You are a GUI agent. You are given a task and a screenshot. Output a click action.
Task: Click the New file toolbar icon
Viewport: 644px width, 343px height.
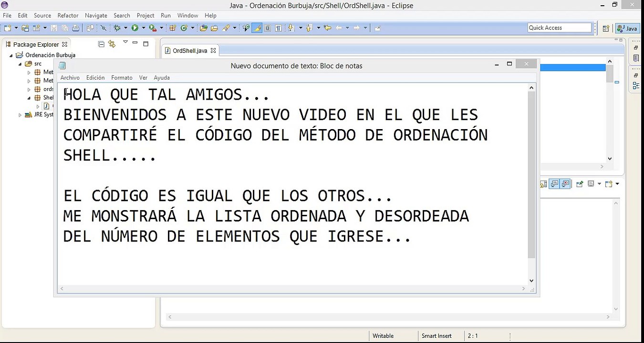[7, 28]
